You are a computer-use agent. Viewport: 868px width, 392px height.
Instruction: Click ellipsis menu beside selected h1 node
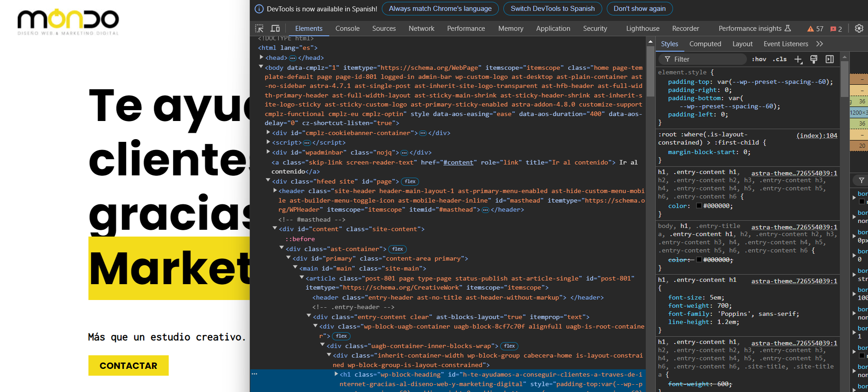(x=254, y=374)
